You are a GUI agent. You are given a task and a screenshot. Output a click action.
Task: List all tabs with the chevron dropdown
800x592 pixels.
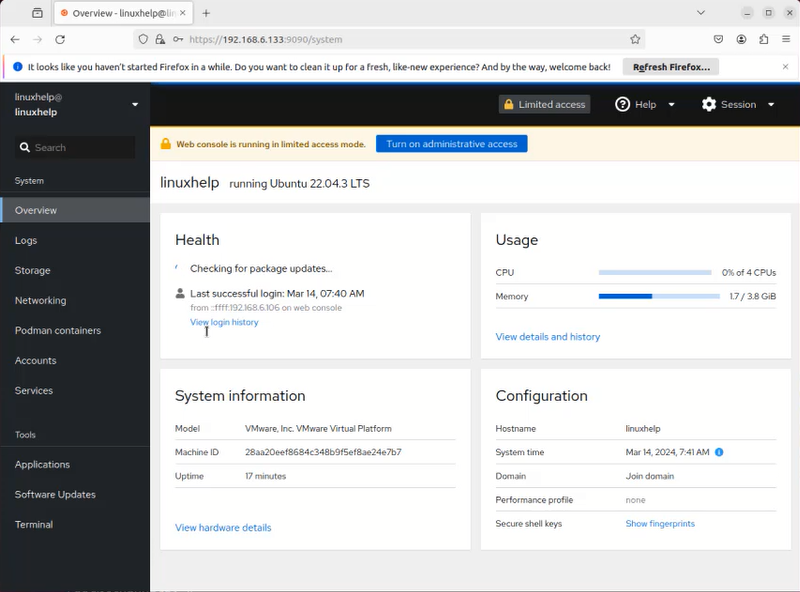(x=701, y=13)
